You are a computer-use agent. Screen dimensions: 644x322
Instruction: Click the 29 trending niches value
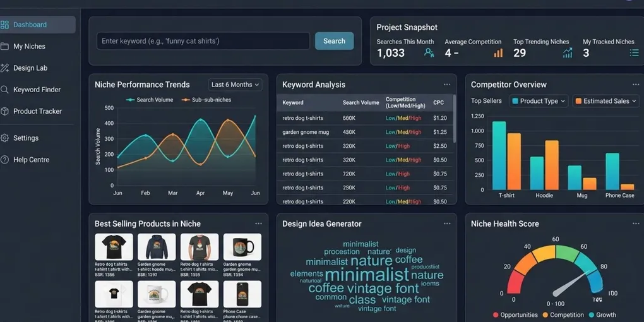[x=520, y=53]
